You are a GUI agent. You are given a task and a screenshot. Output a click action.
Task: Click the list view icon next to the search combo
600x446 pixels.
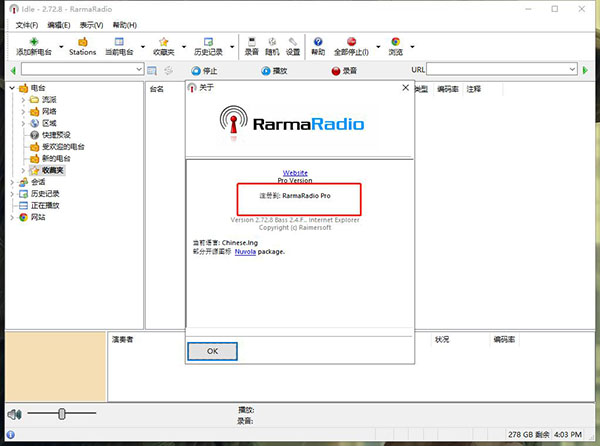[x=152, y=70]
